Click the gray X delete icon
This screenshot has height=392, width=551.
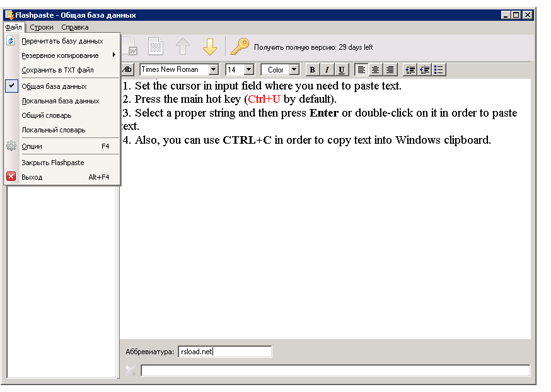(130, 370)
